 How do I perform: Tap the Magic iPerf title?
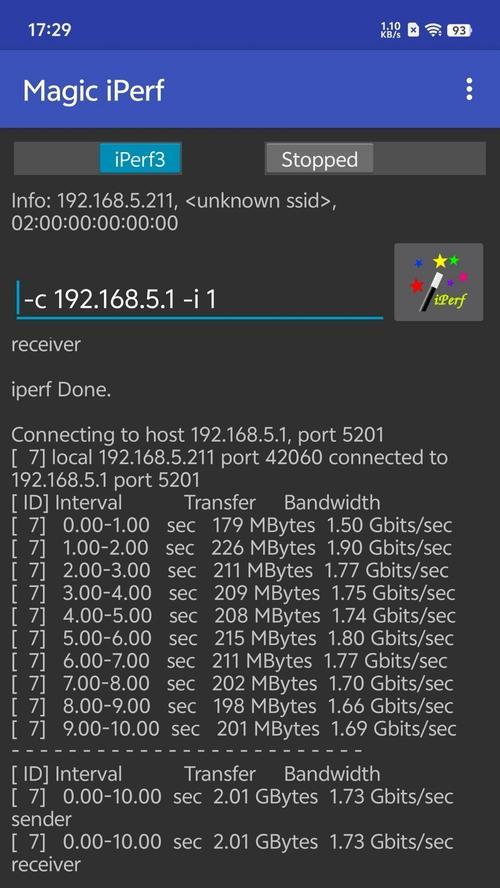(x=94, y=90)
